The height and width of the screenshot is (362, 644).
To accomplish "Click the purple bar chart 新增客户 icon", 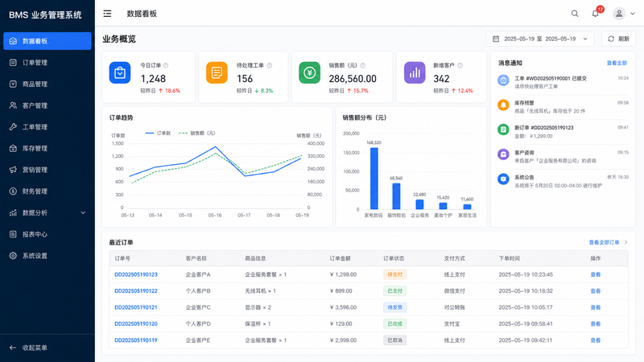I will pyautogui.click(x=415, y=72).
